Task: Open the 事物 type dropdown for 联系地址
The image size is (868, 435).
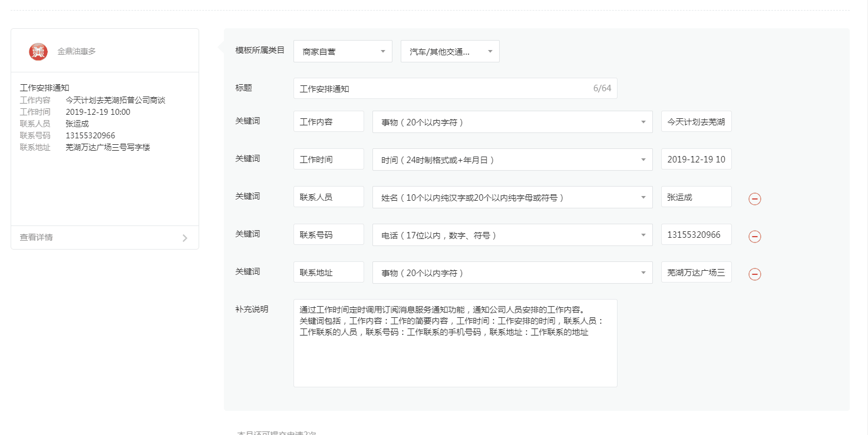Action: pos(511,272)
